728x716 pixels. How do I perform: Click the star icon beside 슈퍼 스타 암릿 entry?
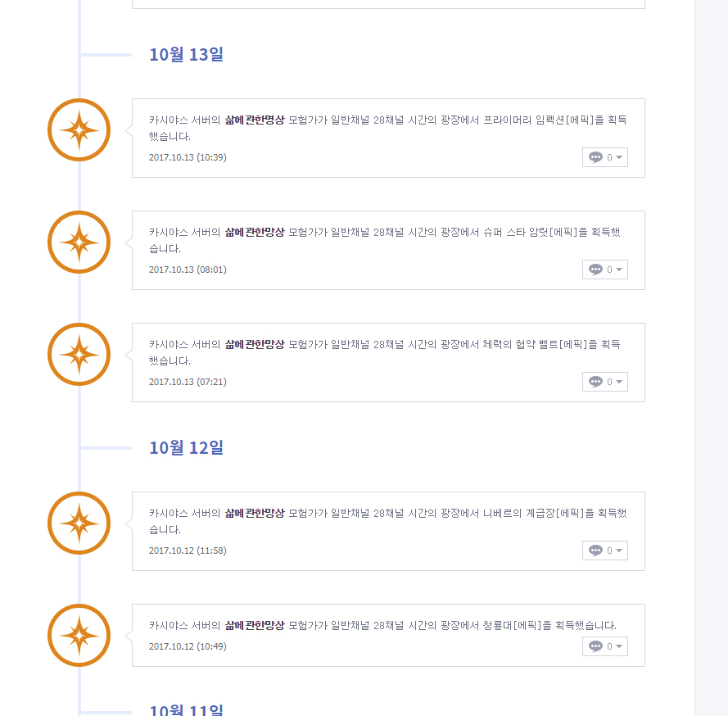click(x=79, y=242)
